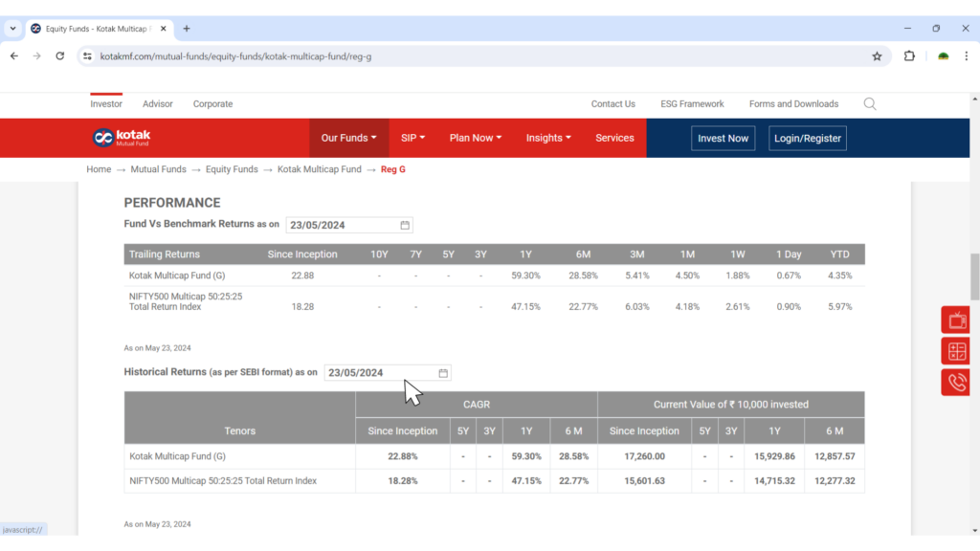Click the Reg G breadcrumb
This screenshot has height=551, width=980.
point(393,169)
